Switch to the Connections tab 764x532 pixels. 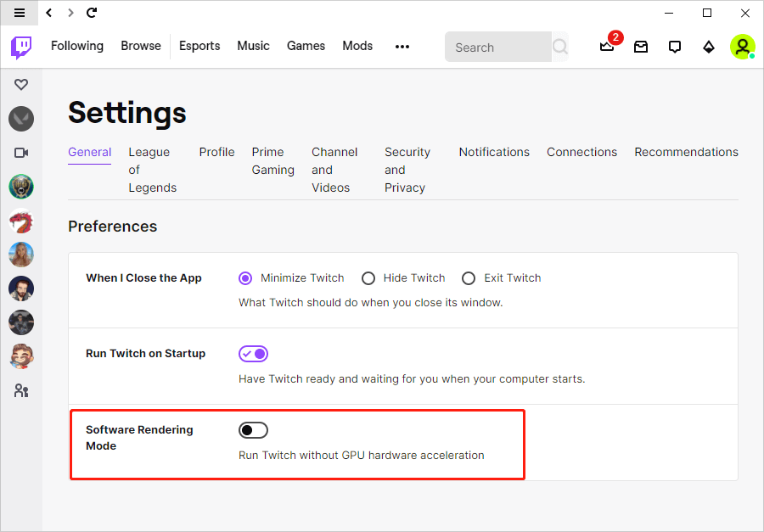(581, 152)
